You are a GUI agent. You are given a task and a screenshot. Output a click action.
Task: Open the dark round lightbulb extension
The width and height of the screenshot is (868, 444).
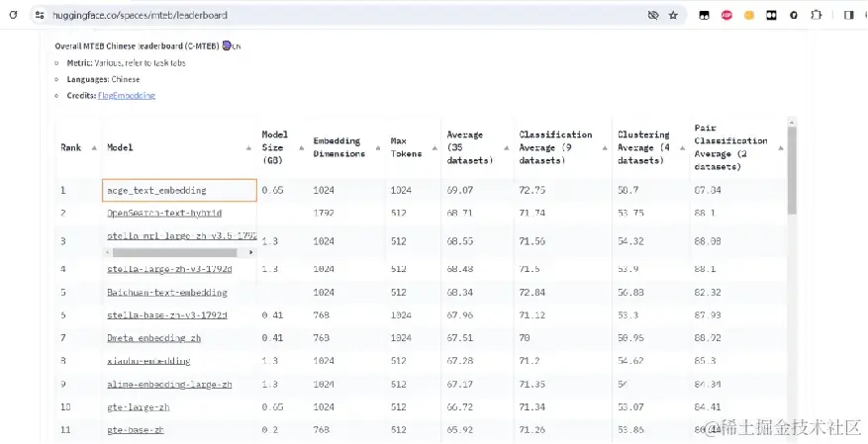coord(794,16)
